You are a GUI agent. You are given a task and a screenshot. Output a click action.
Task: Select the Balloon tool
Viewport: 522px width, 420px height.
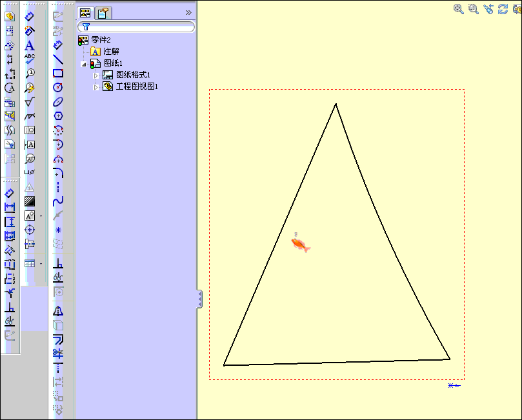[29, 74]
